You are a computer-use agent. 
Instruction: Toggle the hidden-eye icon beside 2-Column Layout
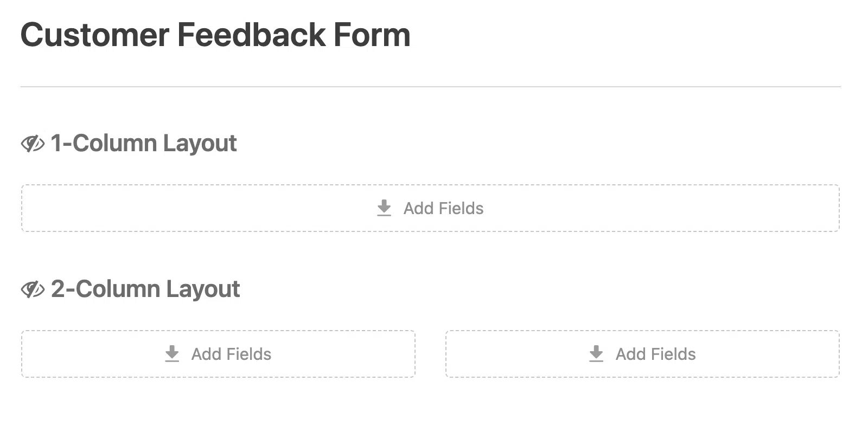point(33,290)
